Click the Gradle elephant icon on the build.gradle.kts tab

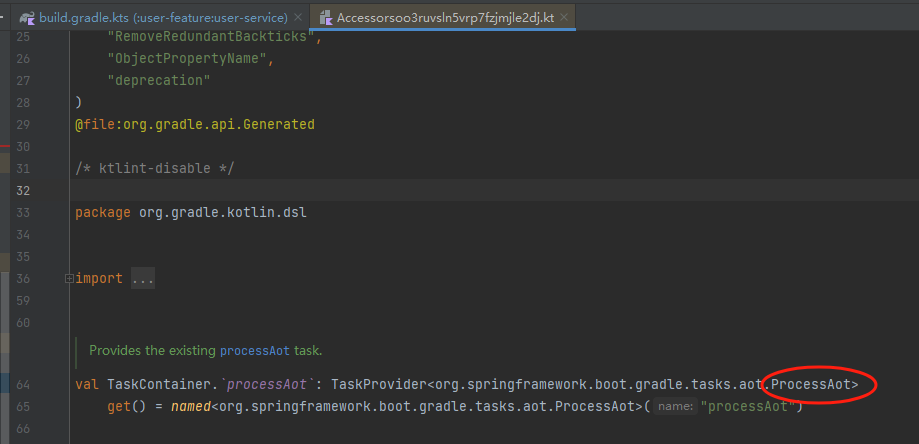point(27,18)
